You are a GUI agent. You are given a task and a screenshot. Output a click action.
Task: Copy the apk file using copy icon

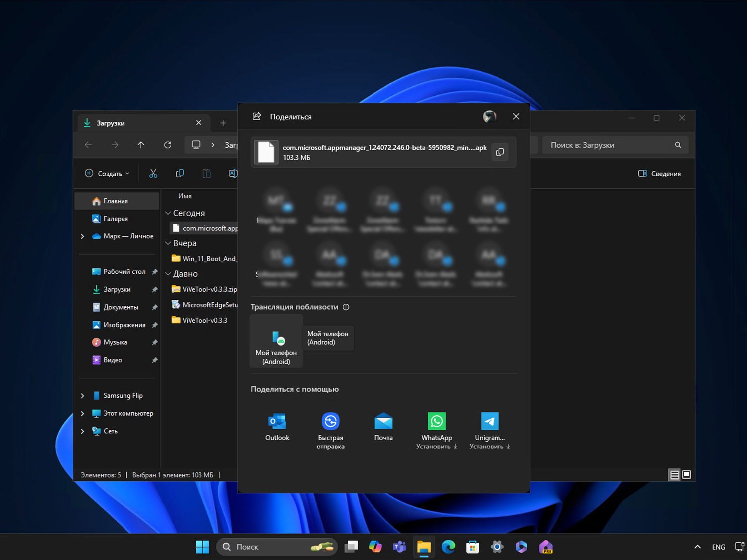[x=500, y=152]
